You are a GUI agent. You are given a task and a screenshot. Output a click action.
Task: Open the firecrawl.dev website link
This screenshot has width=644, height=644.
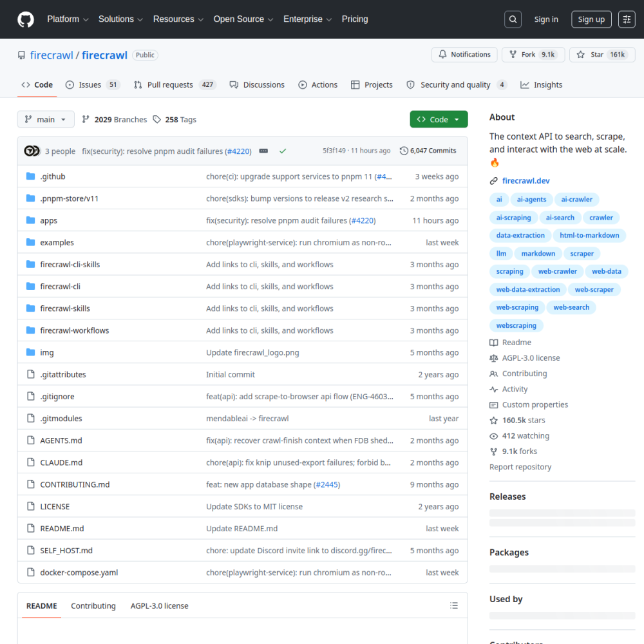(526, 181)
